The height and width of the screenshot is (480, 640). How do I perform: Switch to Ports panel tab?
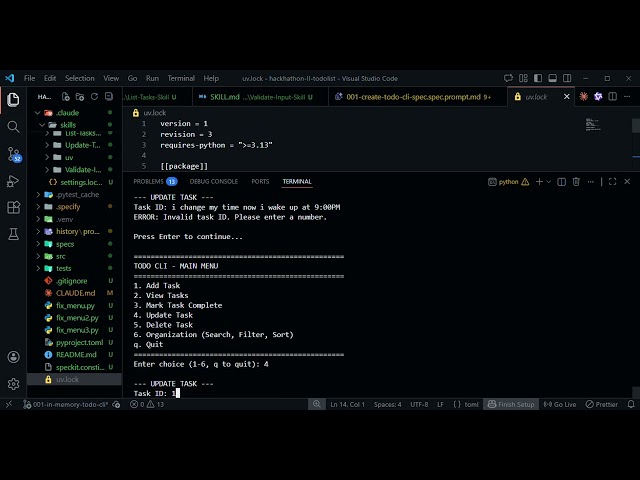(x=260, y=182)
